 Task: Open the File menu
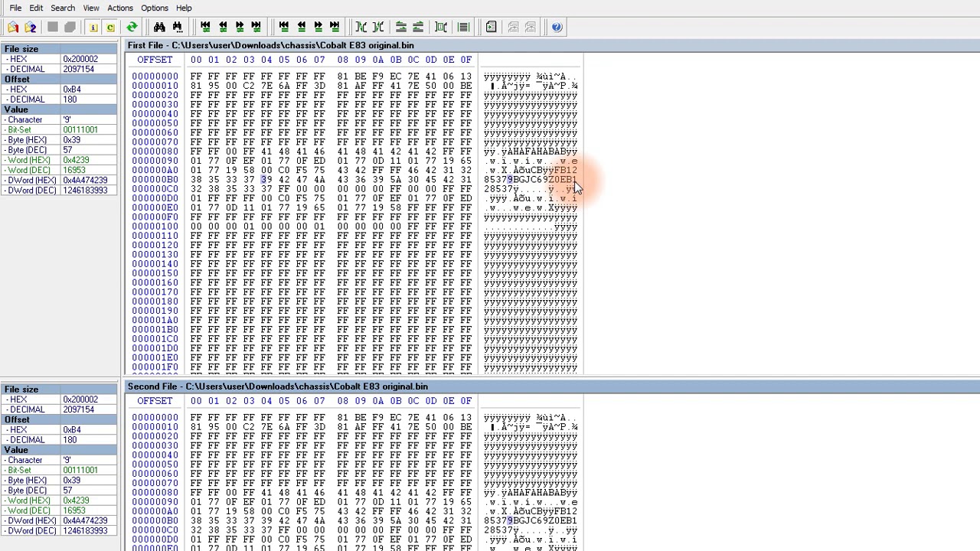15,8
